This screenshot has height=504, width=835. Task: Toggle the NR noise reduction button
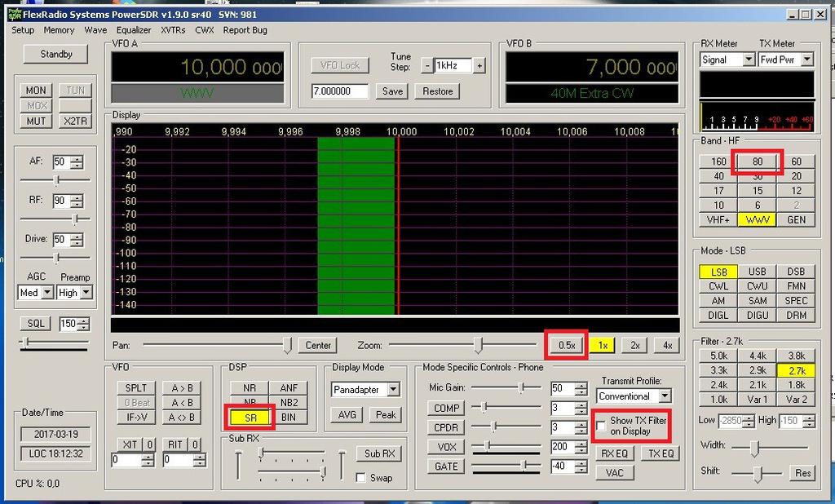(250, 388)
